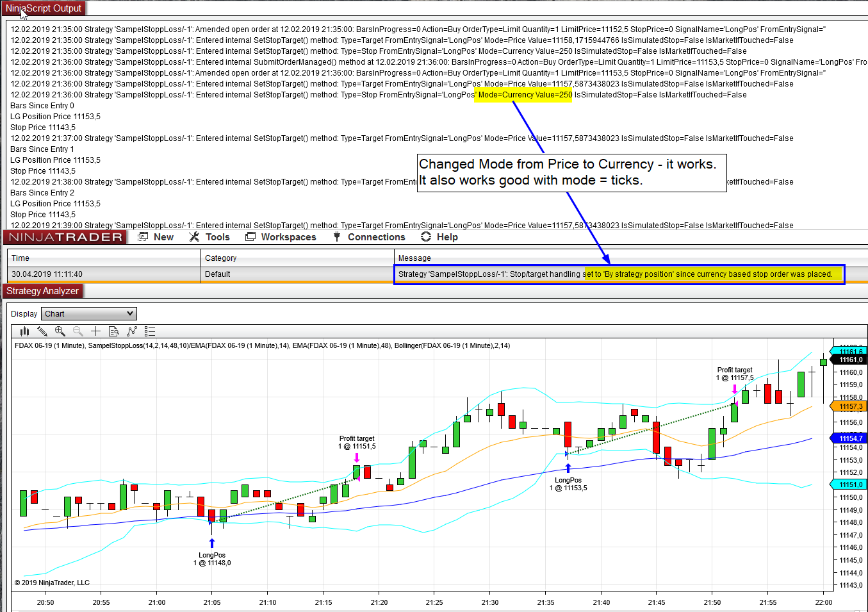
Task: Open the indicators line graph icon
Action: click(132, 331)
